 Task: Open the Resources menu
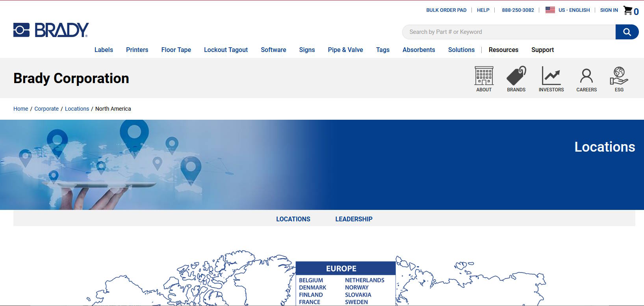coord(503,50)
